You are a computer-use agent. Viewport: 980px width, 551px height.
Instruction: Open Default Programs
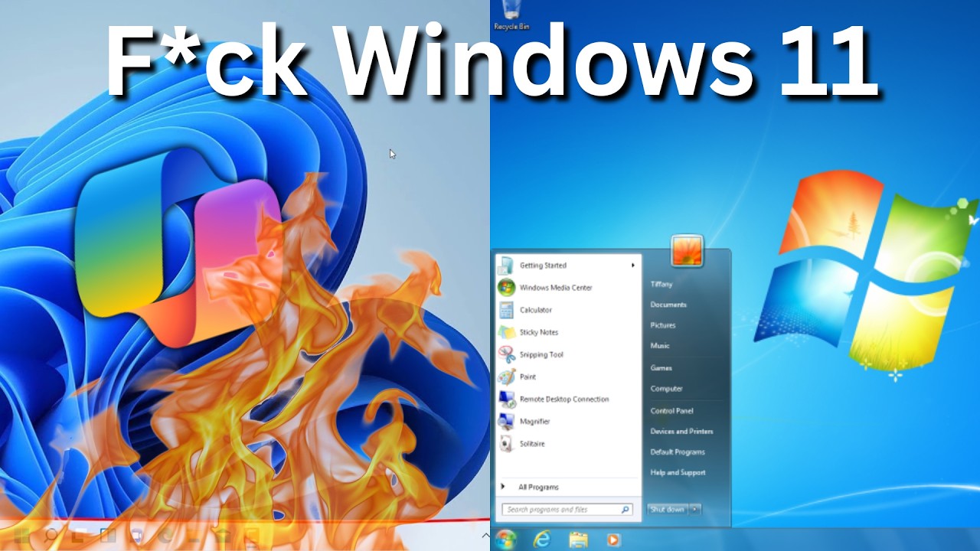(x=677, y=452)
